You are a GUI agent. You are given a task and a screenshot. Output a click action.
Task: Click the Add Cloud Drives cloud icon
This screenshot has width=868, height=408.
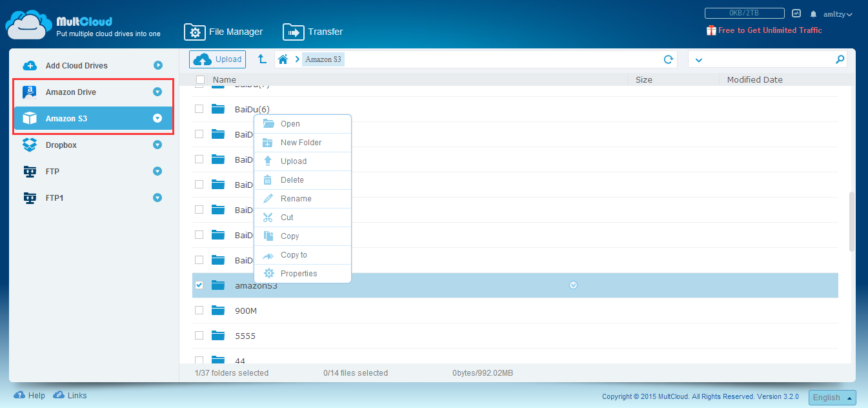pos(30,66)
